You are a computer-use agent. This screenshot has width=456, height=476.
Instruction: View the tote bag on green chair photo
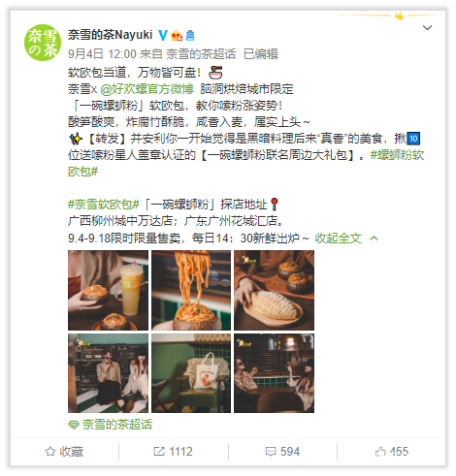pyautogui.click(x=191, y=373)
